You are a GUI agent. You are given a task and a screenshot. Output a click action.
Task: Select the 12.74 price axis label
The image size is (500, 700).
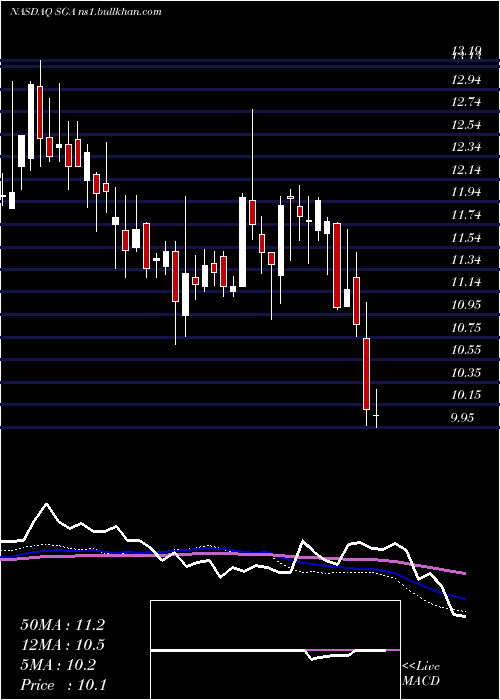(x=466, y=102)
